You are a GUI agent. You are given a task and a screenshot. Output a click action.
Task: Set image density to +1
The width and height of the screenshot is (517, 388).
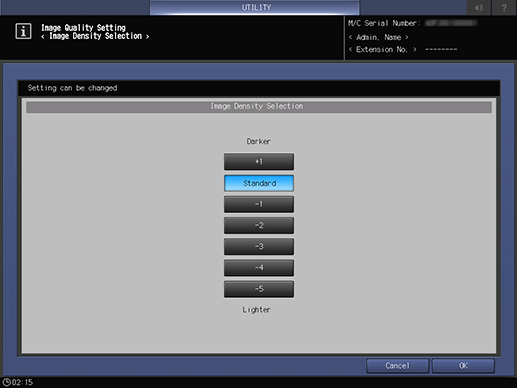click(x=259, y=162)
